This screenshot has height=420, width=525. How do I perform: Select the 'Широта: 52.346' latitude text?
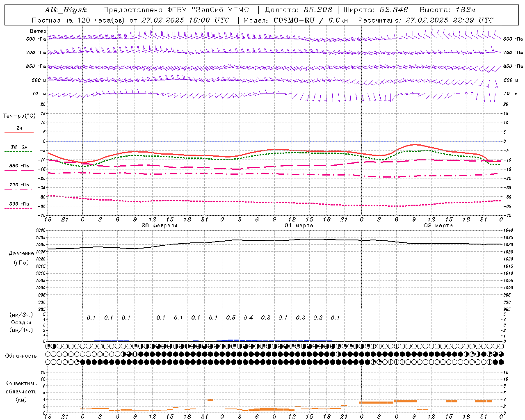click(376, 10)
